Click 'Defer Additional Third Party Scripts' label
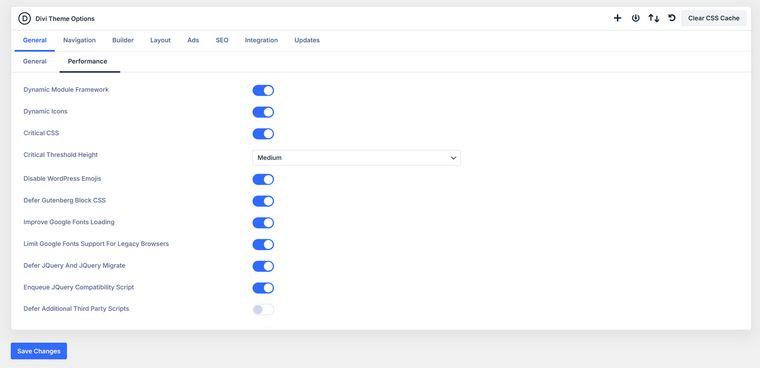 click(76, 308)
